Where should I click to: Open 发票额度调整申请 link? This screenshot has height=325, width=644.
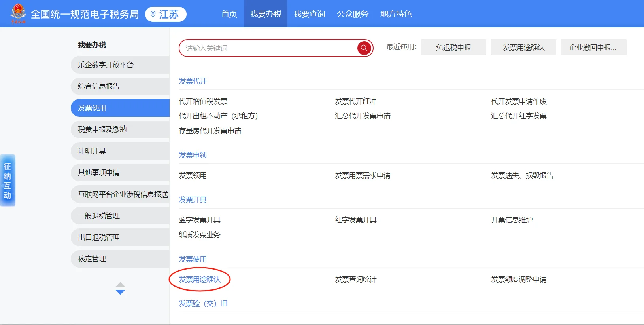click(x=519, y=279)
